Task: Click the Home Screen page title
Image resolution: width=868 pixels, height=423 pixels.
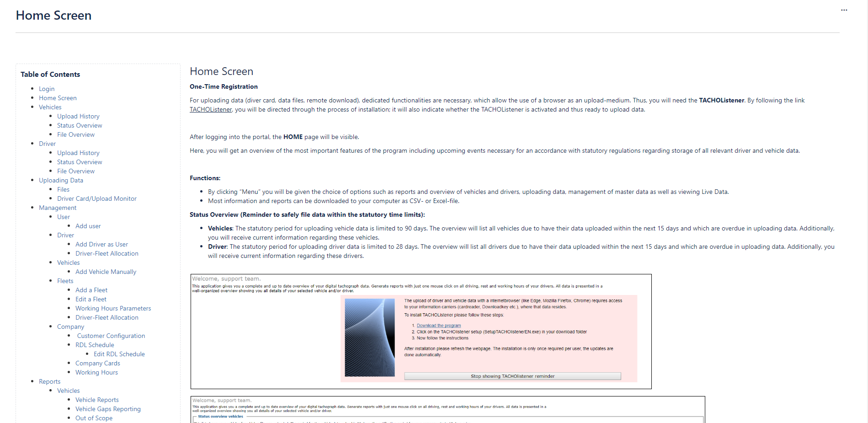Action: tap(53, 15)
